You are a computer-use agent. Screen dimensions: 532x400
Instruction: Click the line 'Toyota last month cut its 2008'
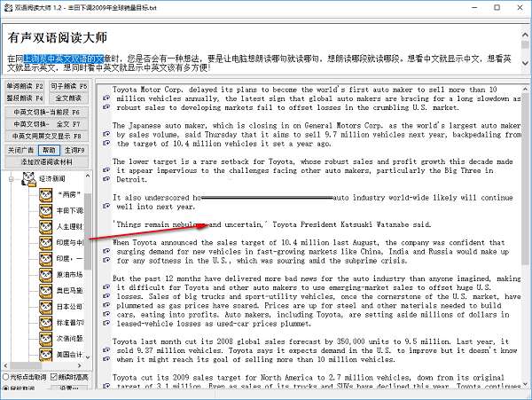click(310, 341)
